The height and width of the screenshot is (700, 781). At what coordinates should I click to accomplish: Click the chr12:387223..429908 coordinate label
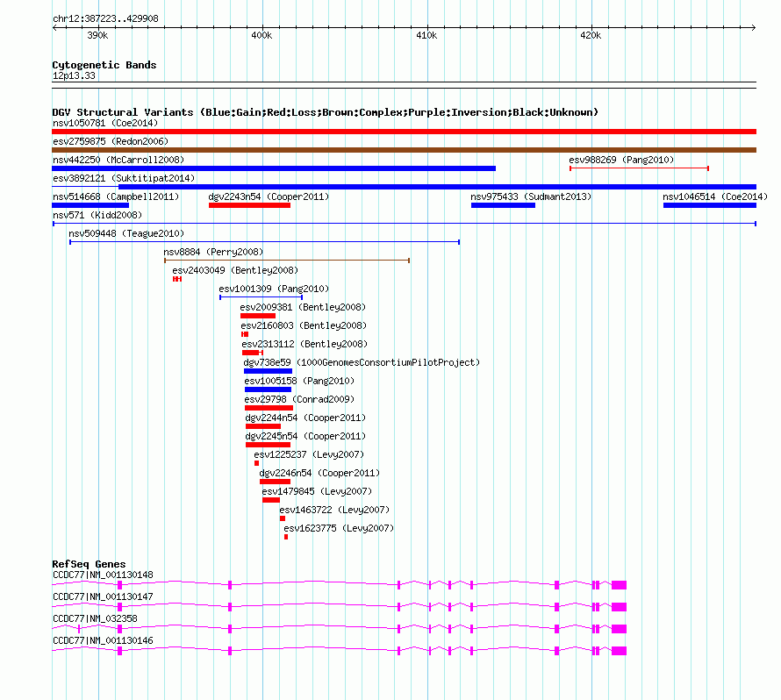pos(105,18)
